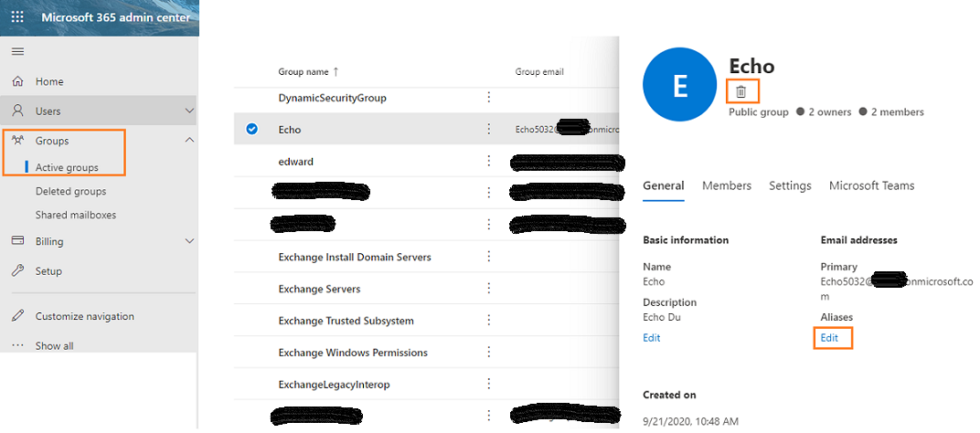Expand the Billing menu chevron
The height and width of the screenshot is (433, 980).
point(190,240)
